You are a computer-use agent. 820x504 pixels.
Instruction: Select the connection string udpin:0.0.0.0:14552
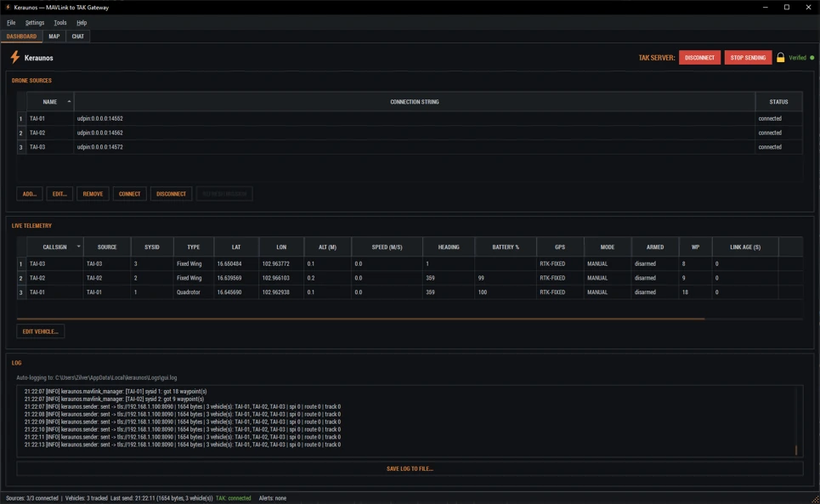click(100, 119)
